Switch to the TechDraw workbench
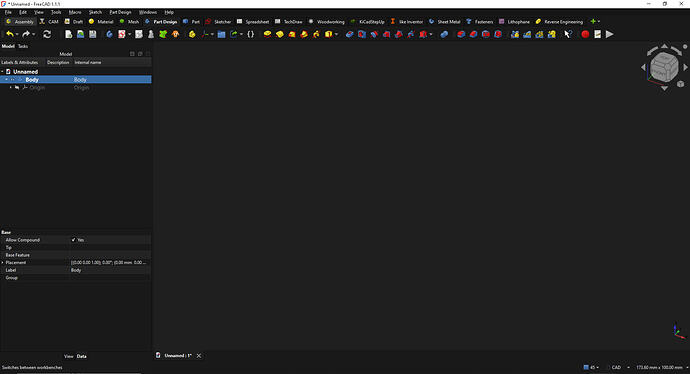Image resolution: width=690 pixels, height=374 pixels. click(289, 22)
